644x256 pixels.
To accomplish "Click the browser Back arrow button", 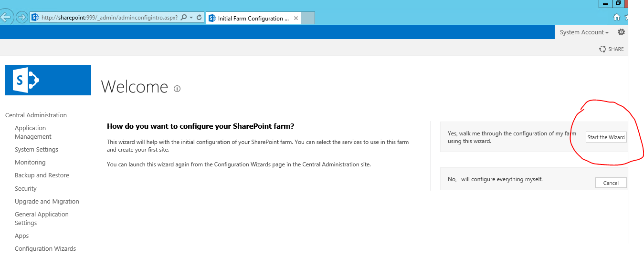I will pyautogui.click(x=5, y=17).
